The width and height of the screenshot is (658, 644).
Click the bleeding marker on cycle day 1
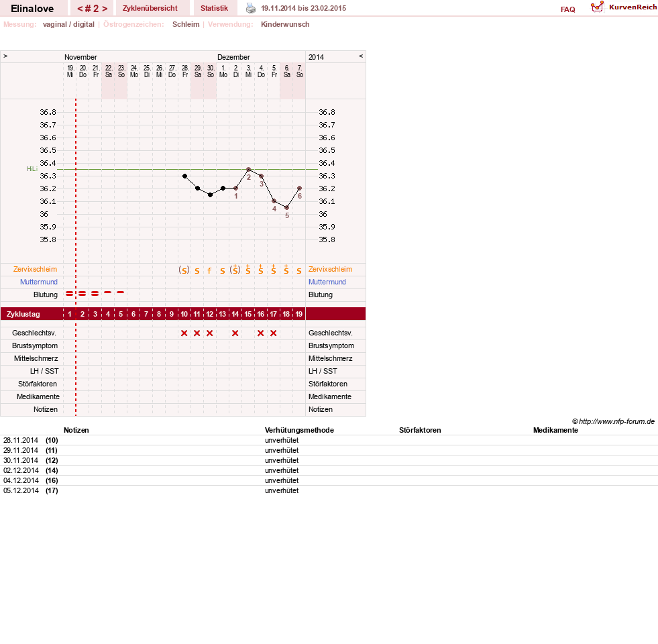[69, 293]
